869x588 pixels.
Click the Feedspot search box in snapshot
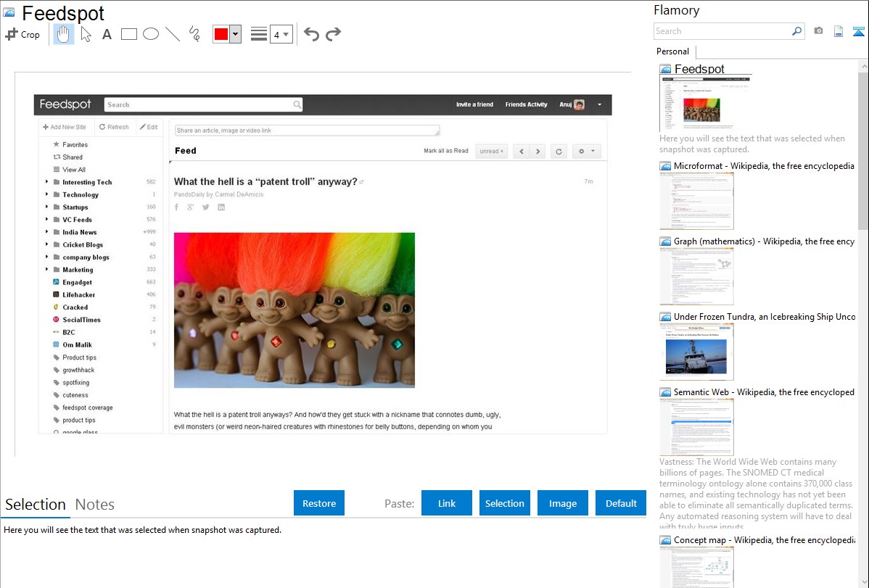pyautogui.click(x=203, y=104)
